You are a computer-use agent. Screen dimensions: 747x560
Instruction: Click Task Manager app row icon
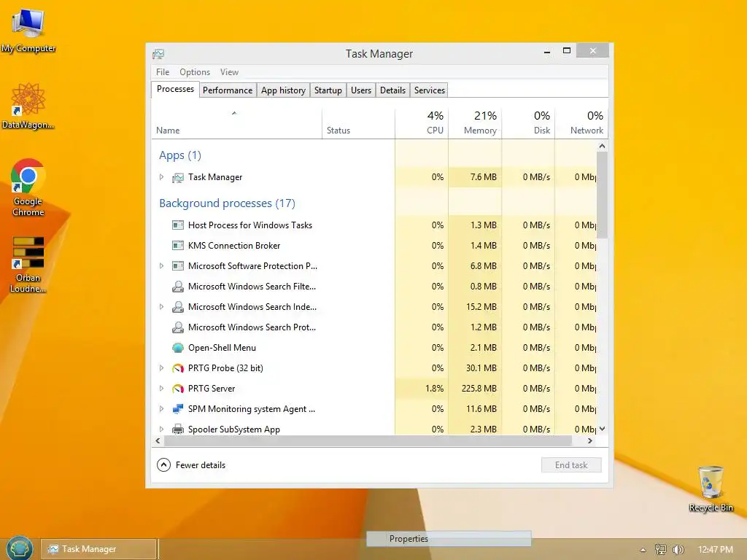pos(178,178)
